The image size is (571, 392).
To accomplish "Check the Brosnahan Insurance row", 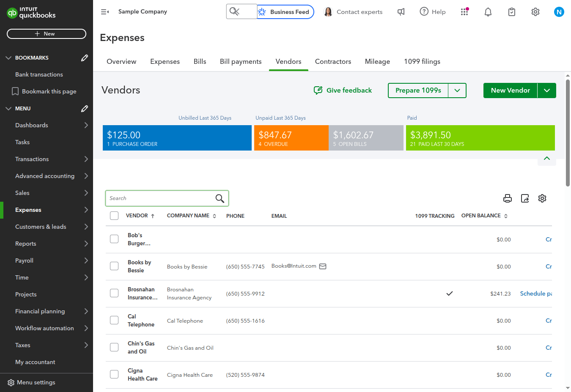I will coord(114,293).
